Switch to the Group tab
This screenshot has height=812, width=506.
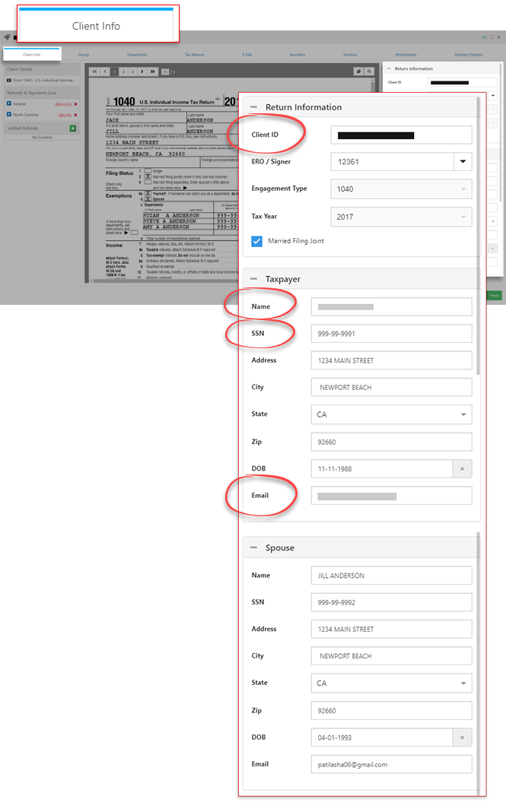84,55
